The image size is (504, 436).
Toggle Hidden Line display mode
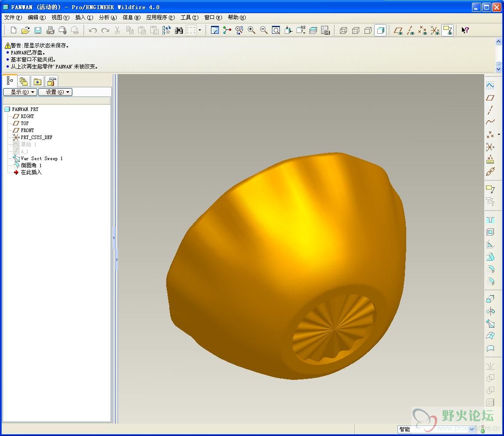point(355,30)
